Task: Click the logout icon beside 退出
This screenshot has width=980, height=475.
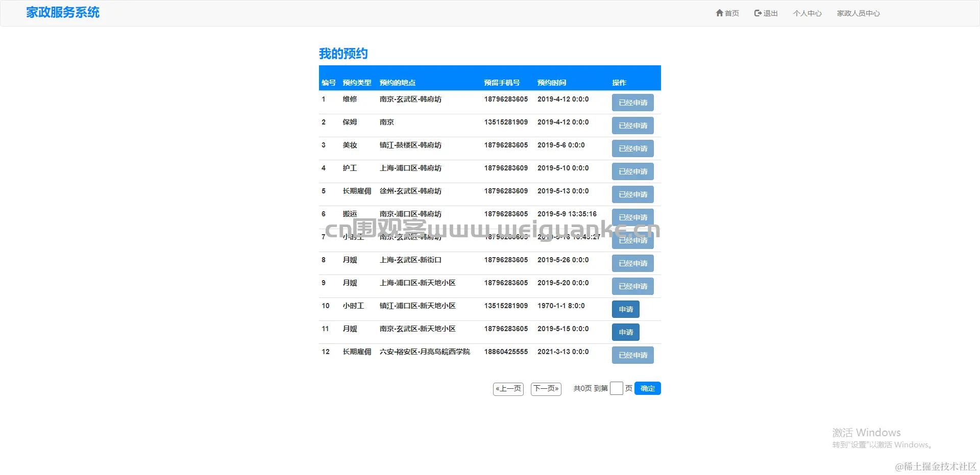Action: click(x=758, y=13)
